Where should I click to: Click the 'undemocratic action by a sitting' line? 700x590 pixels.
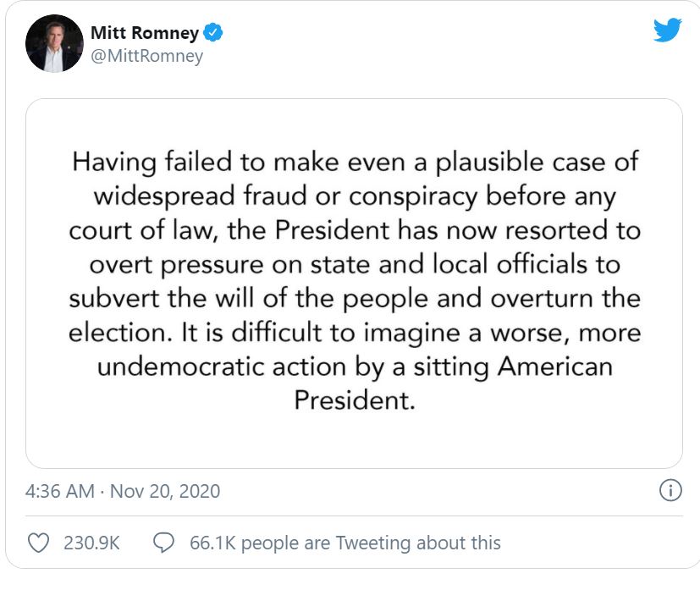pyautogui.click(x=355, y=367)
